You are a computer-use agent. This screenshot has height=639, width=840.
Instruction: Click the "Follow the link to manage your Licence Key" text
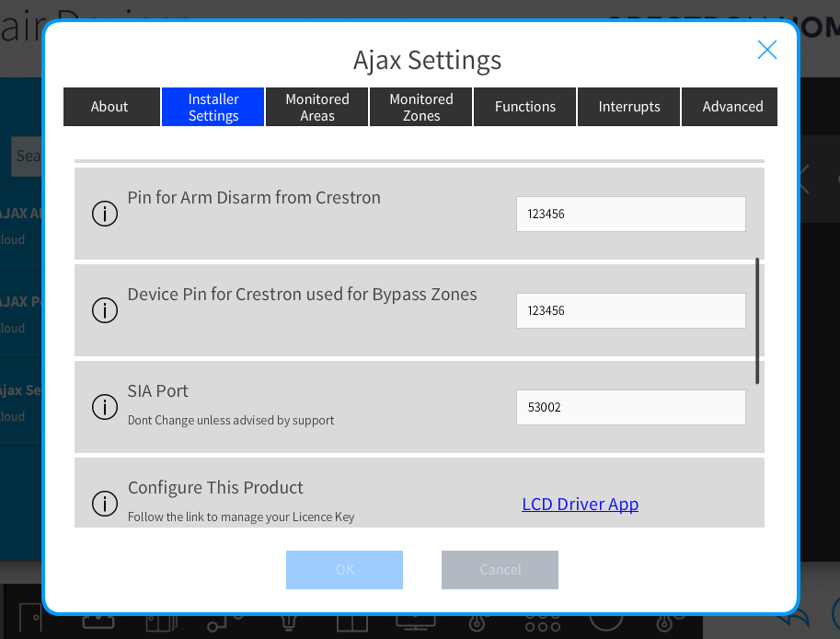tap(241, 517)
